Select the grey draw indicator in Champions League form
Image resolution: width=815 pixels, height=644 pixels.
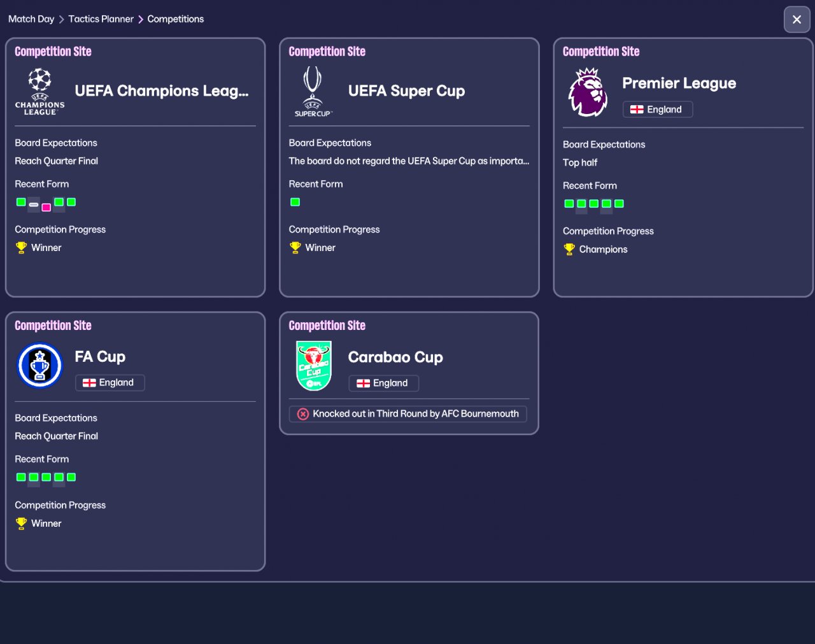(34, 205)
